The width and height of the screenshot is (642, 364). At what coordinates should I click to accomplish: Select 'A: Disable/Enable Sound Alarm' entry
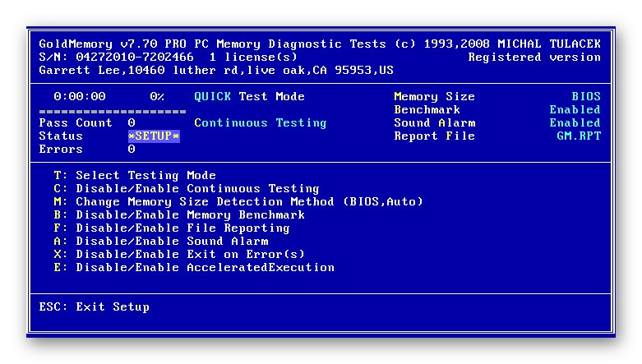click(x=161, y=241)
